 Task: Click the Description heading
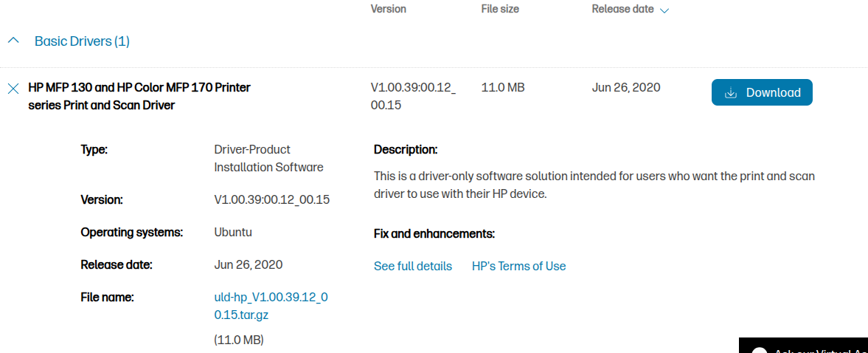click(406, 150)
